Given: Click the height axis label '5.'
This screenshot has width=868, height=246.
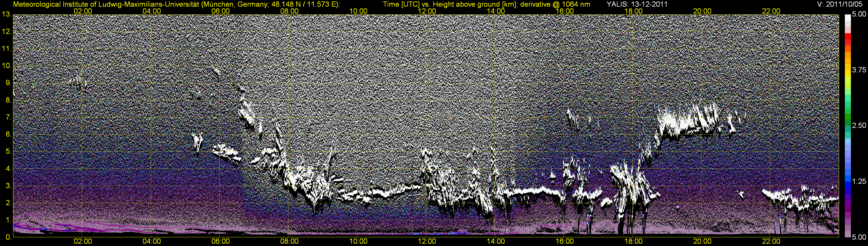Looking at the screenshot, I should click(x=9, y=152).
